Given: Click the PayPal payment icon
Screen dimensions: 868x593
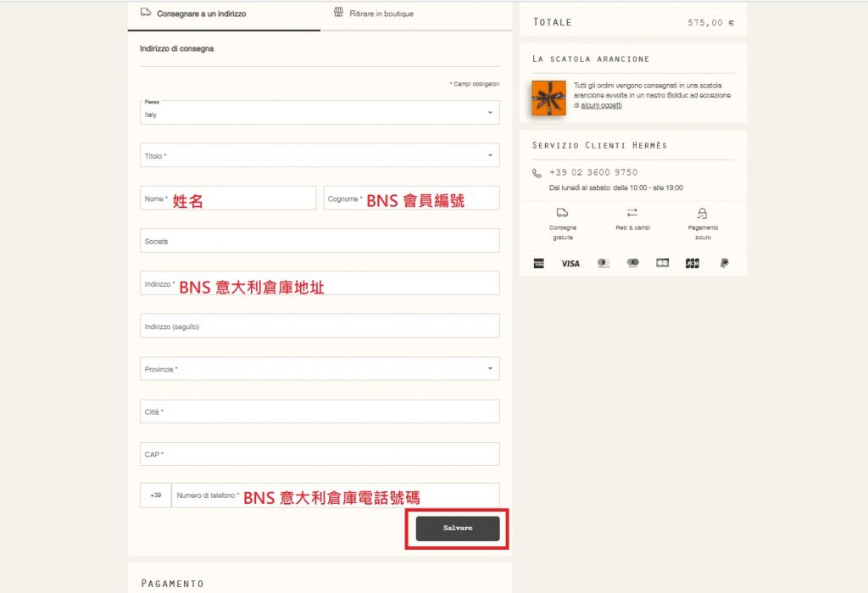Looking at the screenshot, I should (724, 264).
